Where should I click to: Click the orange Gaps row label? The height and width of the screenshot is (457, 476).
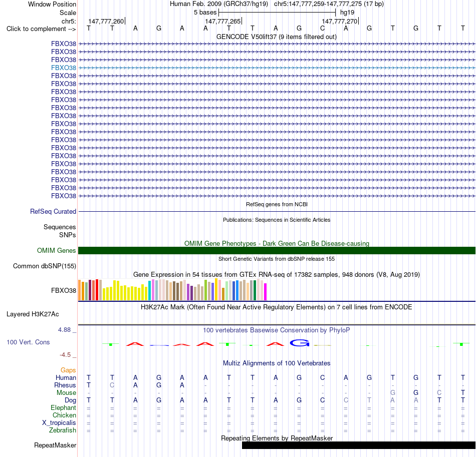point(68,370)
